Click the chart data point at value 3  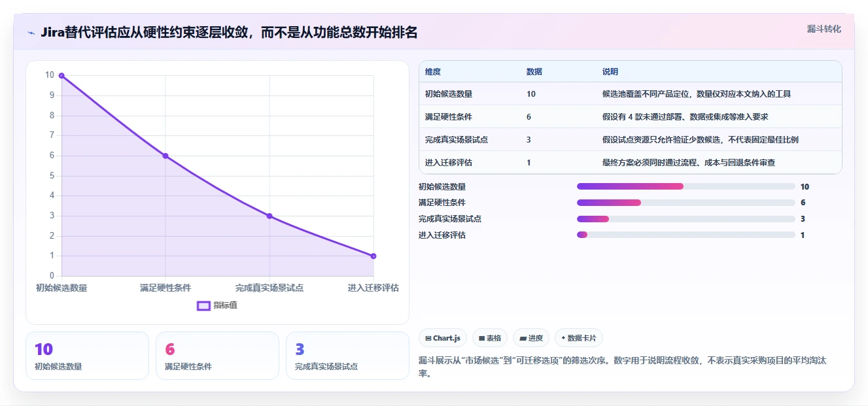tap(269, 216)
